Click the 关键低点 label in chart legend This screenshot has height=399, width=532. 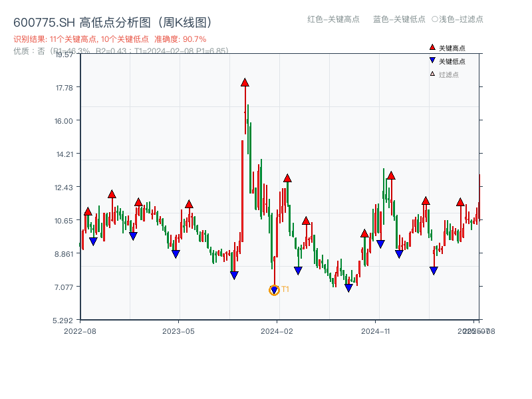[452, 61]
